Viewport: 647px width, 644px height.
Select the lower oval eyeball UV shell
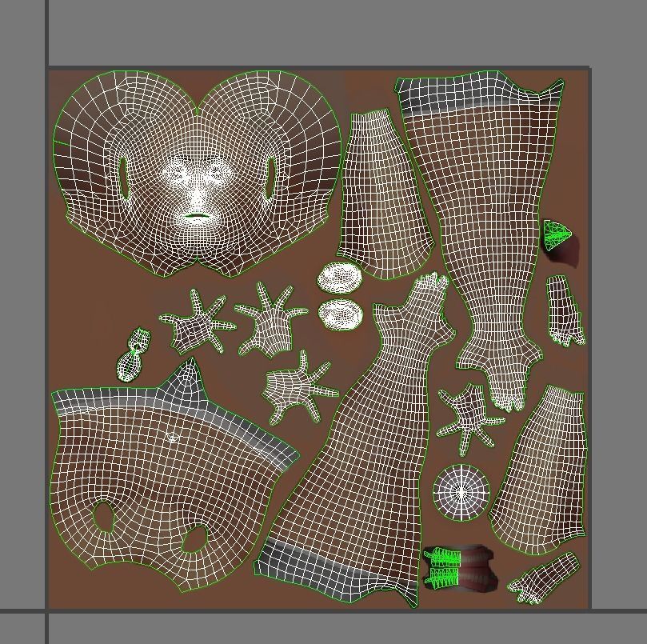341,314
